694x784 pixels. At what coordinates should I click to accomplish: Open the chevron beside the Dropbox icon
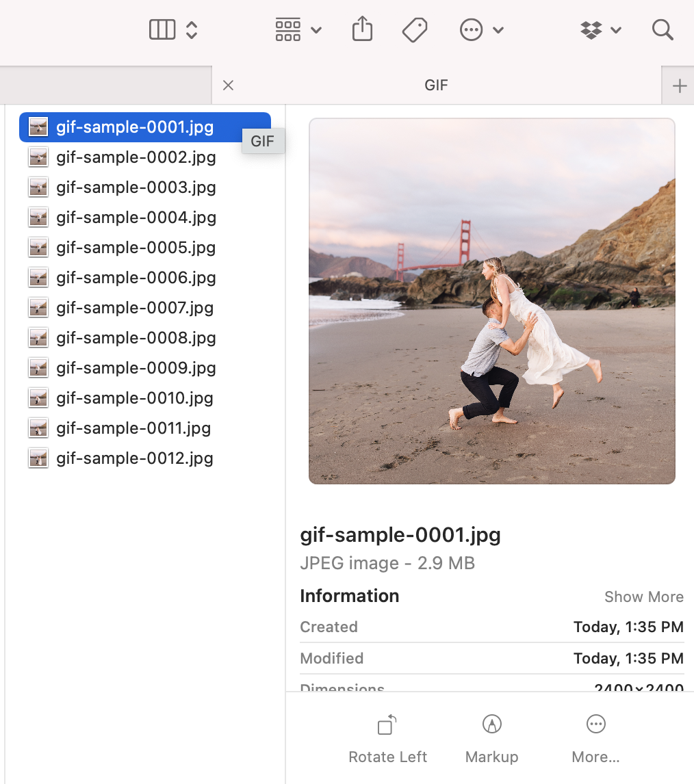click(x=618, y=29)
